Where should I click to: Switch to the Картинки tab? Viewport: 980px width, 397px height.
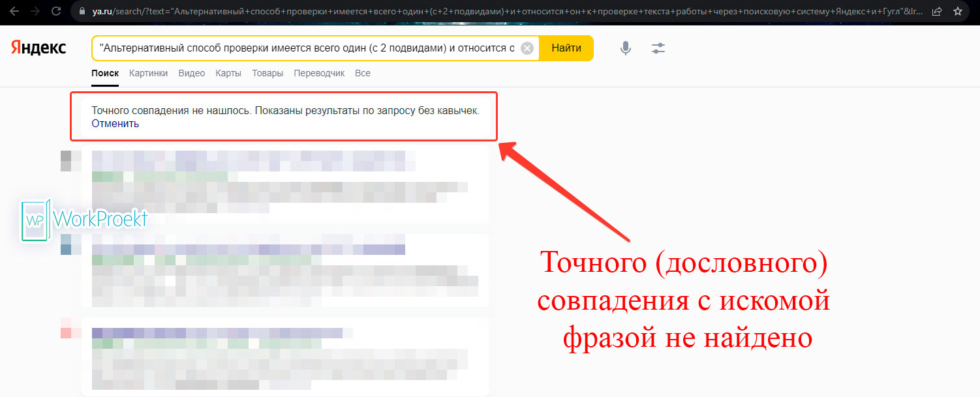pos(148,73)
